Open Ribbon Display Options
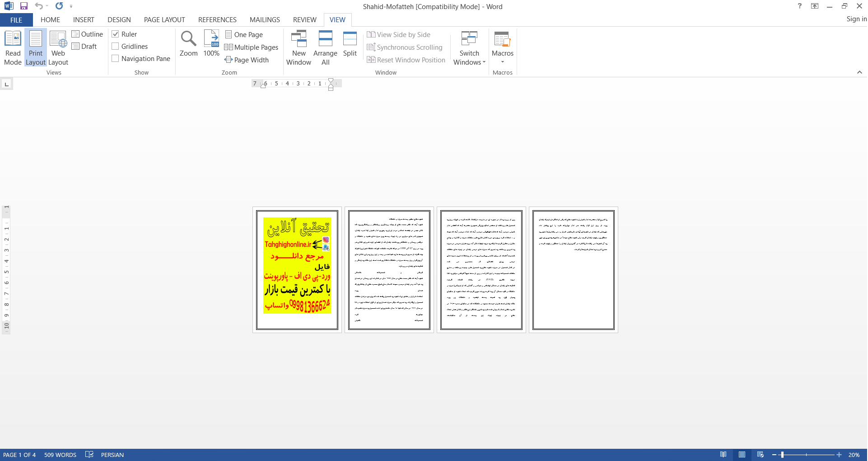 (815, 6)
